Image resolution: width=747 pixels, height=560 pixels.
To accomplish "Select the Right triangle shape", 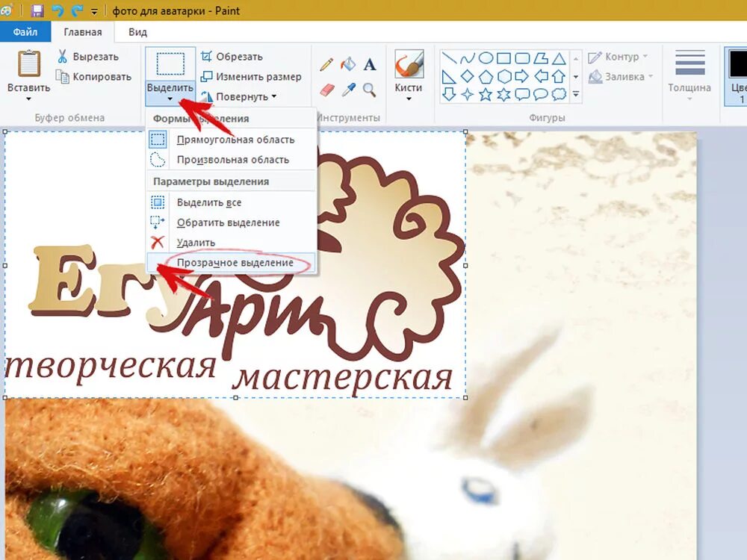I will coord(449,76).
